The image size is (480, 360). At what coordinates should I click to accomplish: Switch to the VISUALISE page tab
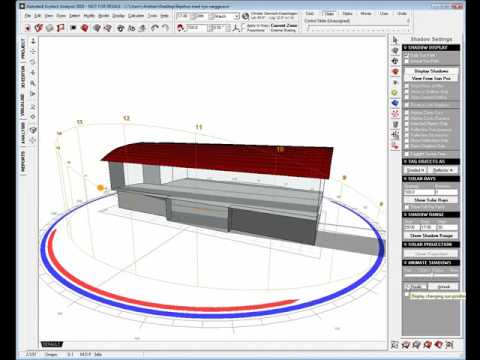tap(23, 105)
